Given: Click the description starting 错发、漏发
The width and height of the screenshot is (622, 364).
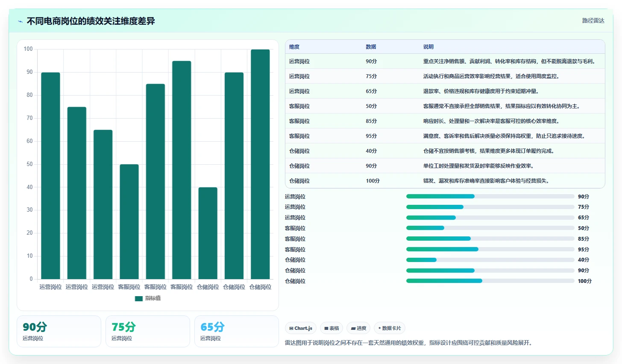Looking at the screenshot, I should [486, 181].
